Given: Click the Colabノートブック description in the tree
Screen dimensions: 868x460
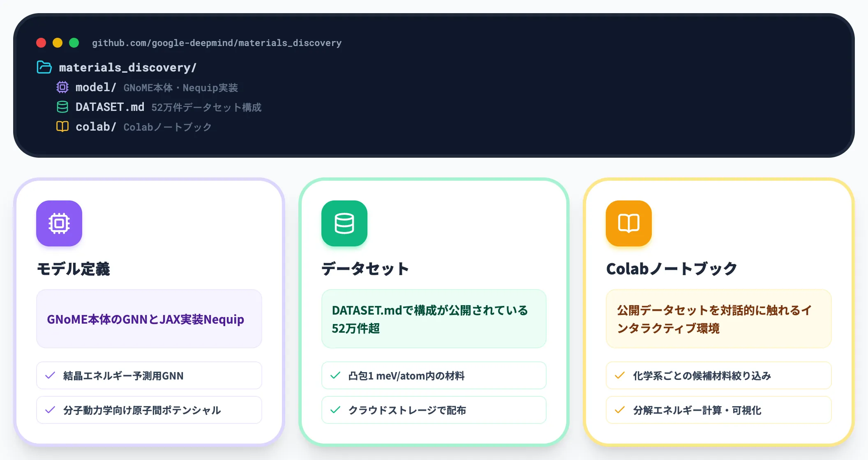Looking at the screenshot, I should [x=168, y=127].
